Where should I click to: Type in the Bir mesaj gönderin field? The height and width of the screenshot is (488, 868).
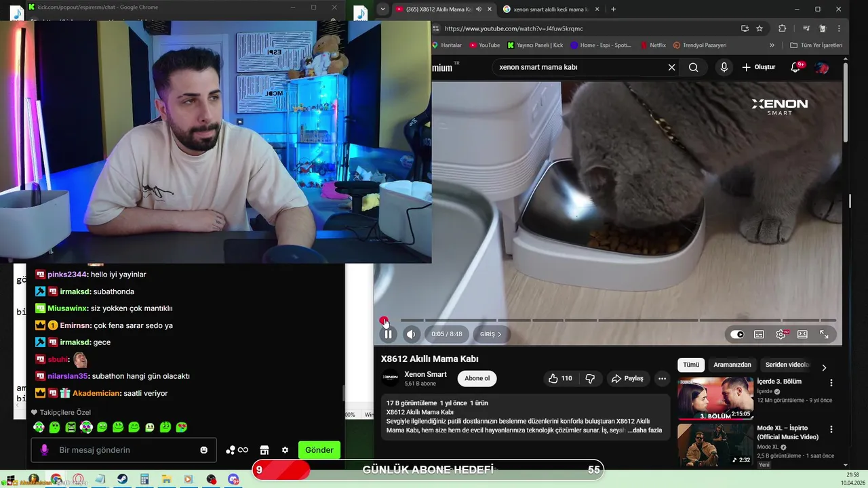click(x=123, y=450)
